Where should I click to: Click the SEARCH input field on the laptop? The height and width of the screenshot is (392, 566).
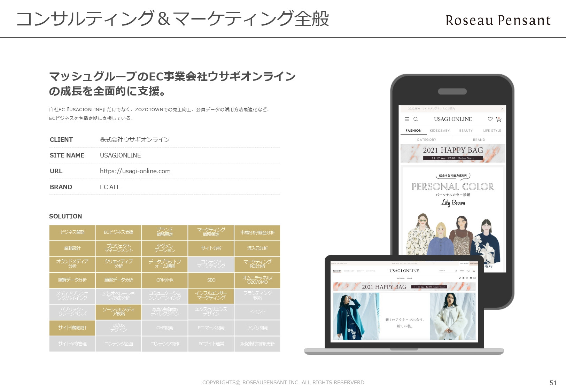442,270
